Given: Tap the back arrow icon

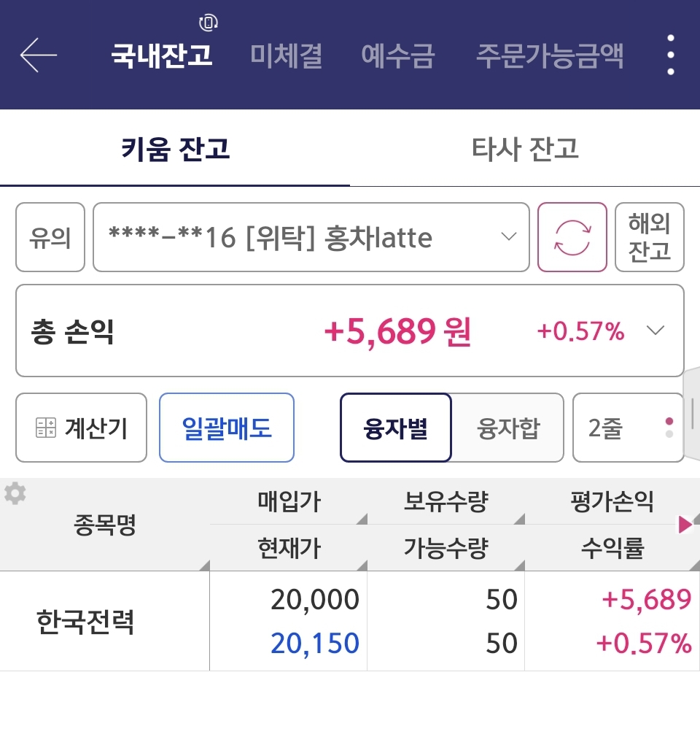Looking at the screenshot, I should click(x=39, y=55).
